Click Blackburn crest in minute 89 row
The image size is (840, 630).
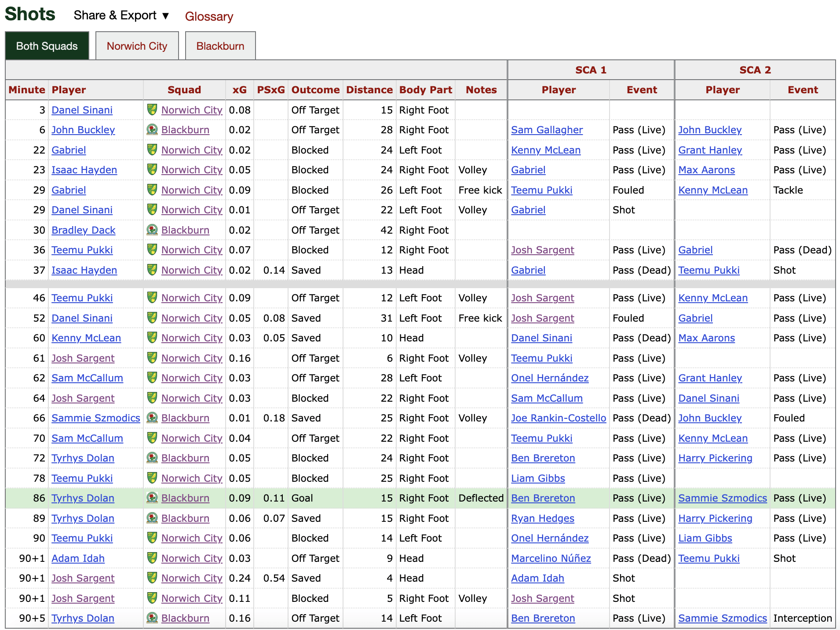click(x=152, y=518)
